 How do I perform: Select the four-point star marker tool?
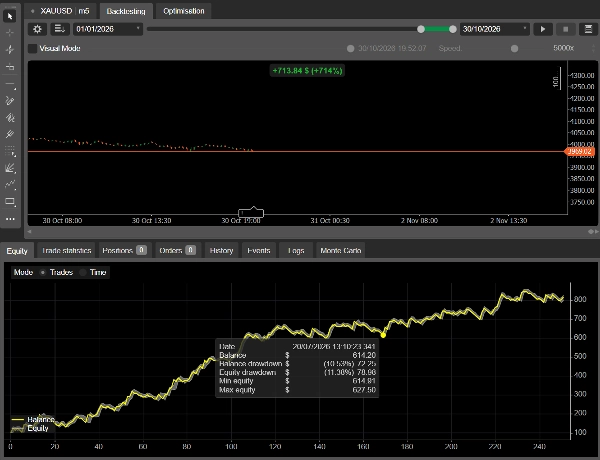(x=10, y=49)
